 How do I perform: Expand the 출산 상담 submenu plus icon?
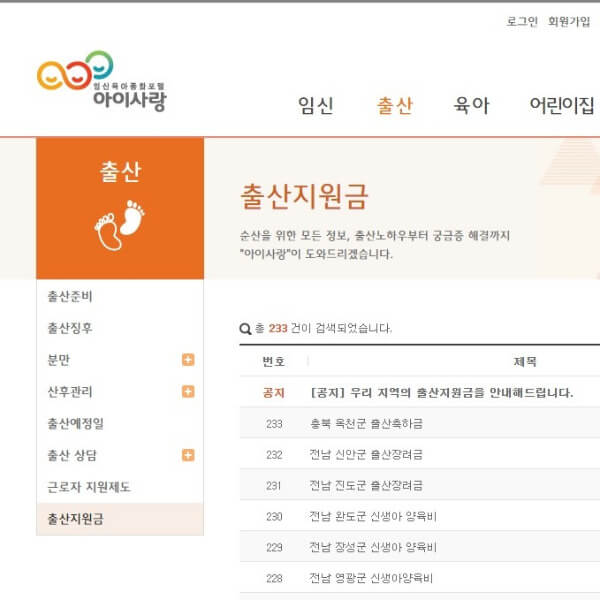coord(188,455)
